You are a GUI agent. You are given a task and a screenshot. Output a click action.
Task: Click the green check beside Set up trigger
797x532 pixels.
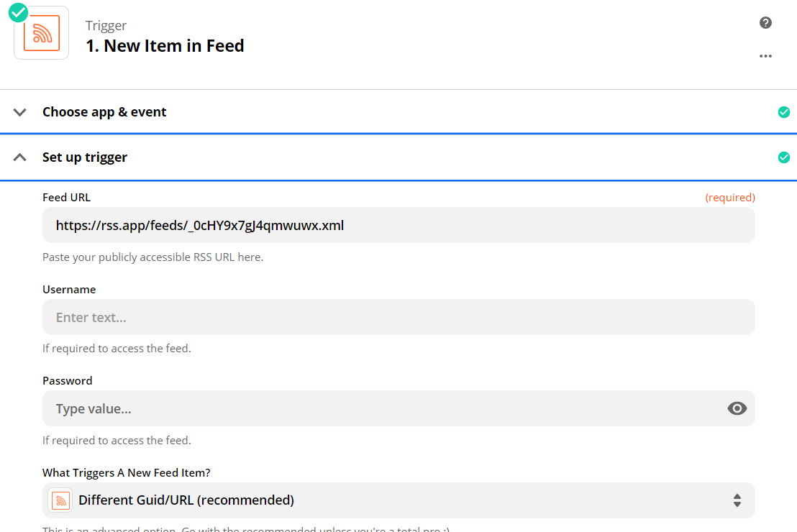click(x=783, y=157)
